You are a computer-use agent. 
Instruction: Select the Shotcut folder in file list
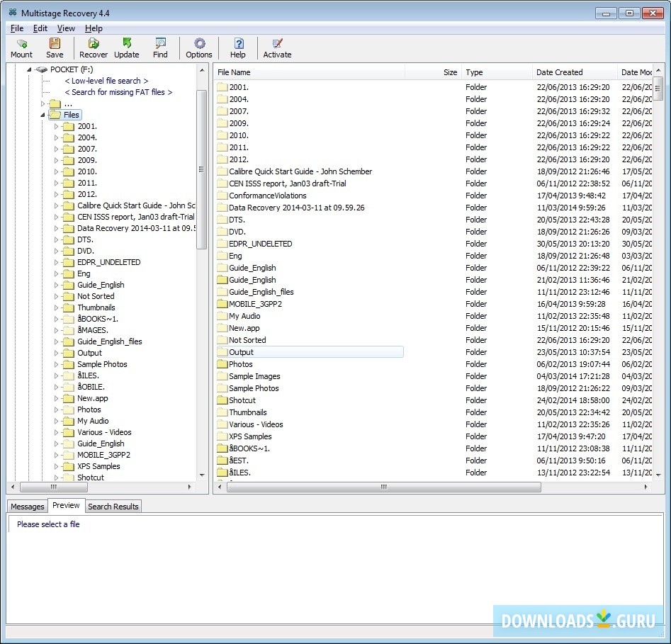pyautogui.click(x=242, y=400)
